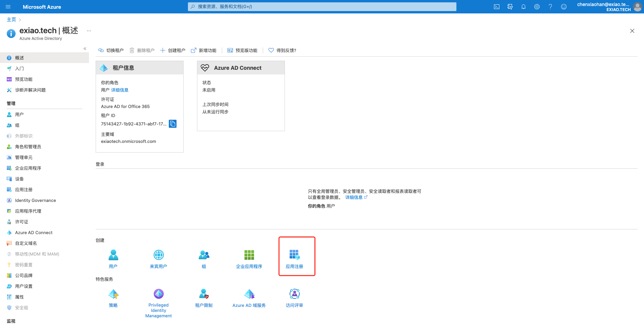Open the feedback smiley icon

[564, 7]
